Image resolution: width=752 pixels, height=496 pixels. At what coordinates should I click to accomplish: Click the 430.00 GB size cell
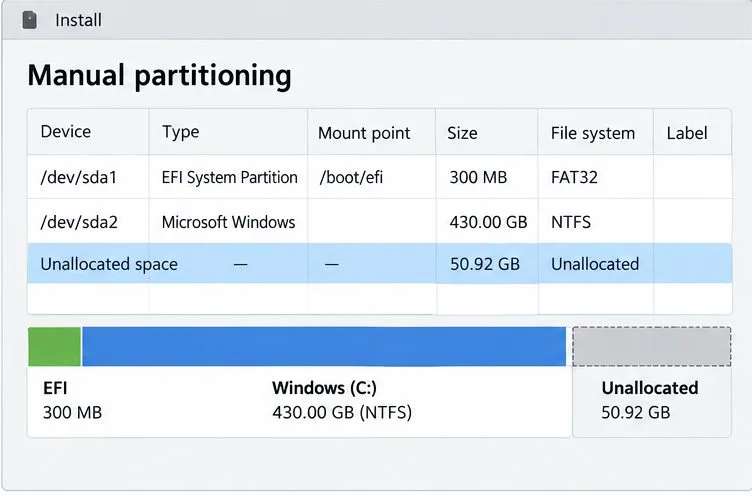(x=488, y=222)
